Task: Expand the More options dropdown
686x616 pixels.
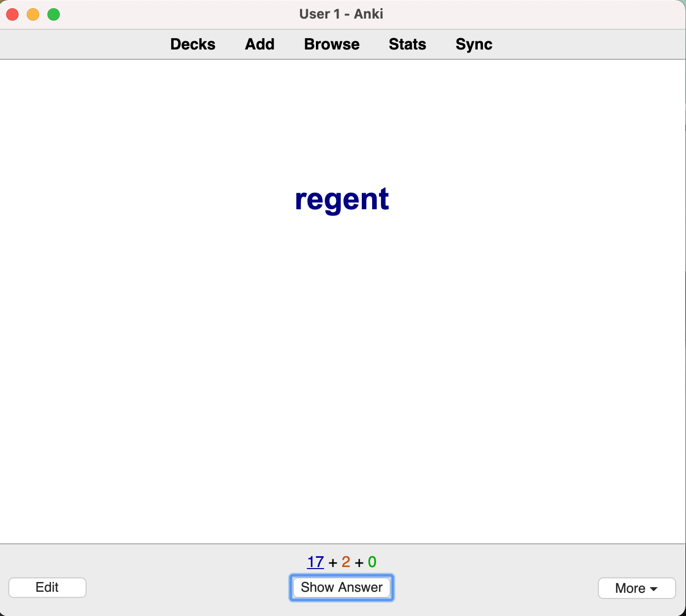Action: tap(636, 588)
